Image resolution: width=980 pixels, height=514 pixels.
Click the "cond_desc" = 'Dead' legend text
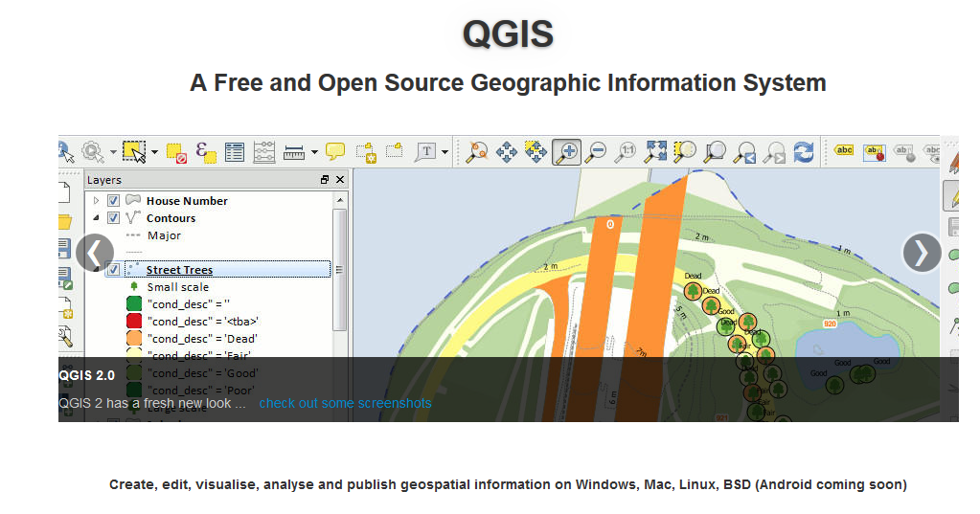pyautogui.click(x=202, y=339)
